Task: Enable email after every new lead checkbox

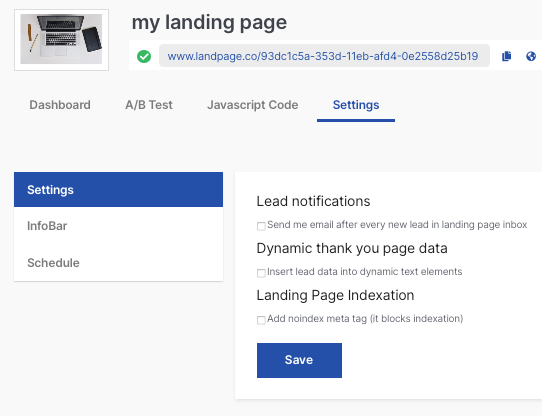Action: coord(261,226)
